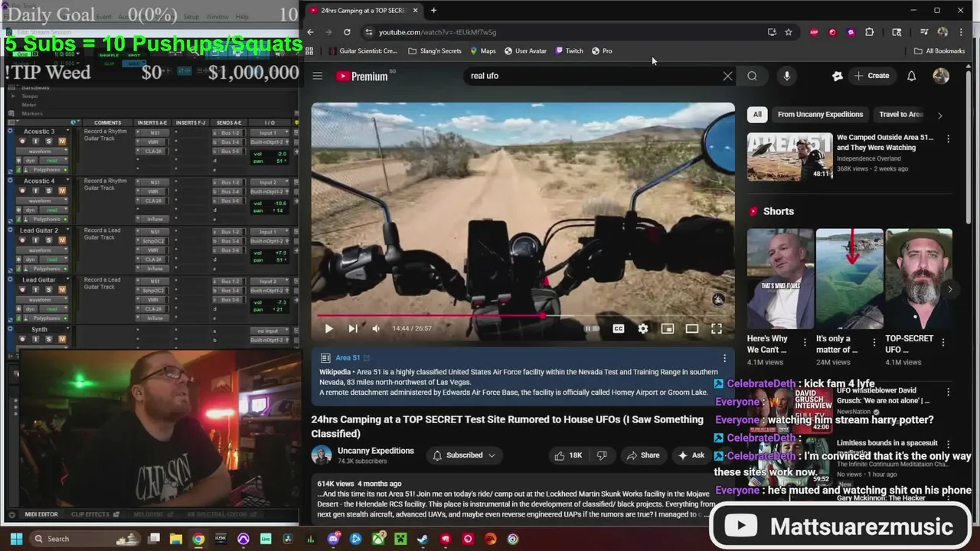Open the YouTube account avatar menu

pos(941,76)
